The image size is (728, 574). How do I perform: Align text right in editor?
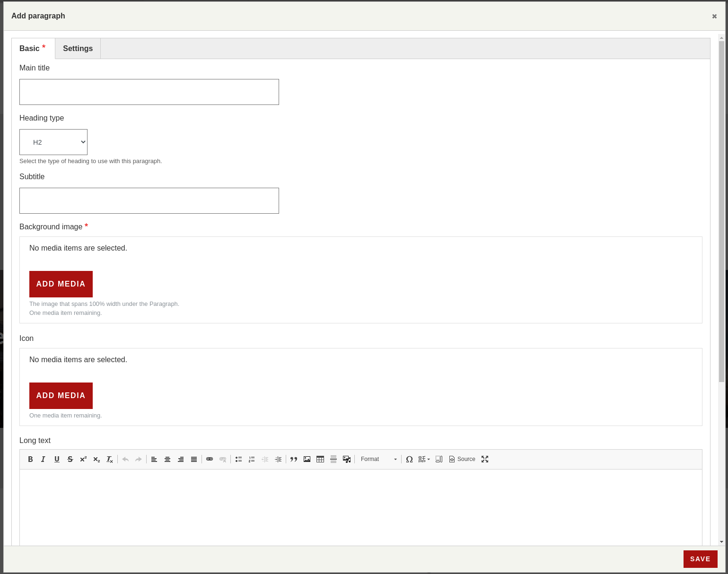click(x=181, y=459)
